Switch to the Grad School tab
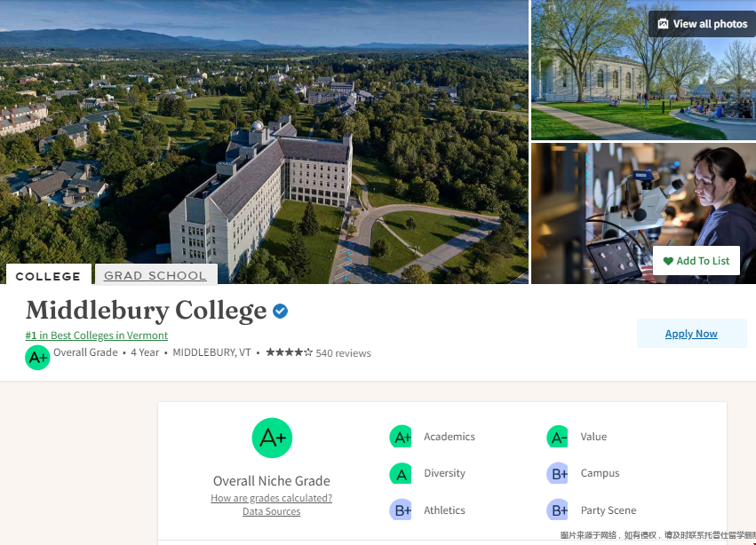Viewport: 756px width, 545px height. pos(155,275)
